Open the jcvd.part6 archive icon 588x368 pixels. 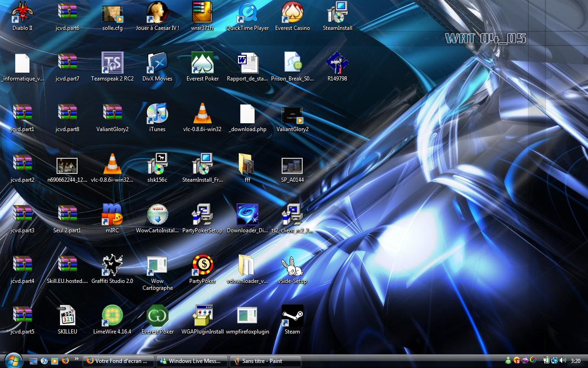pos(67,12)
